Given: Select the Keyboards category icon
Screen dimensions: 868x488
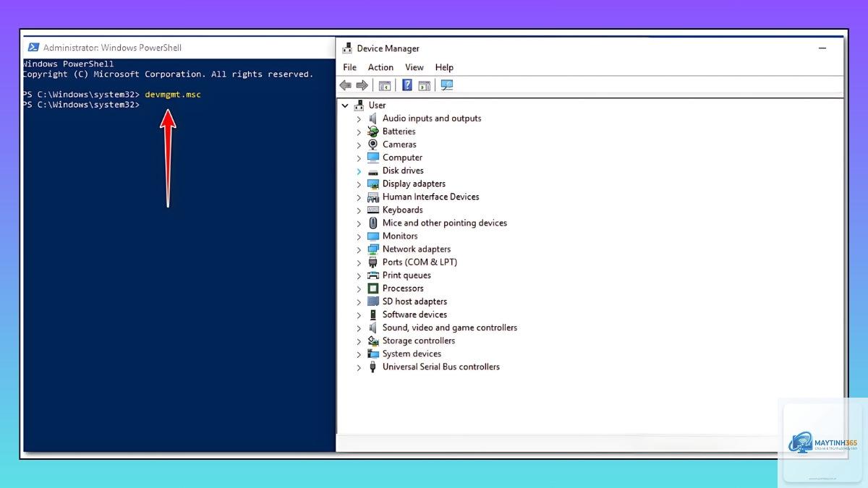Looking at the screenshot, I should (373, 210).
